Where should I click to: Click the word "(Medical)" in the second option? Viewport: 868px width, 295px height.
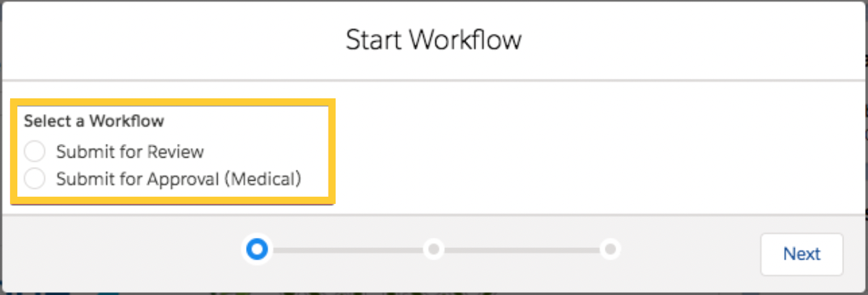coord(262,179)
